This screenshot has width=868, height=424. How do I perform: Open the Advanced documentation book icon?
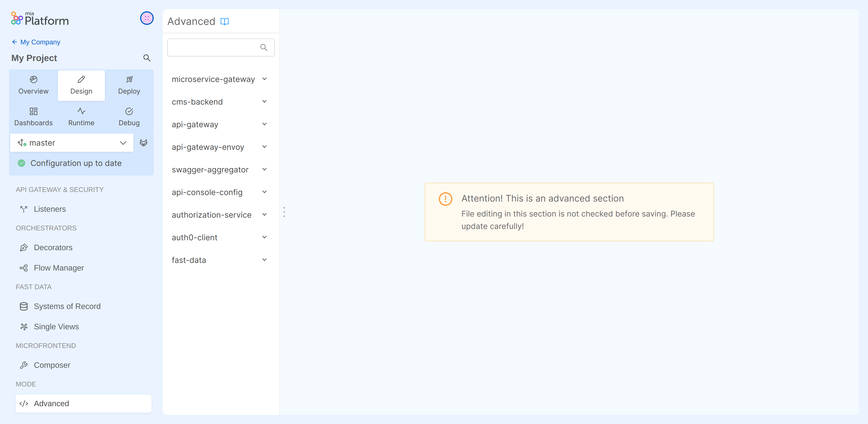[x=224, y=21]
